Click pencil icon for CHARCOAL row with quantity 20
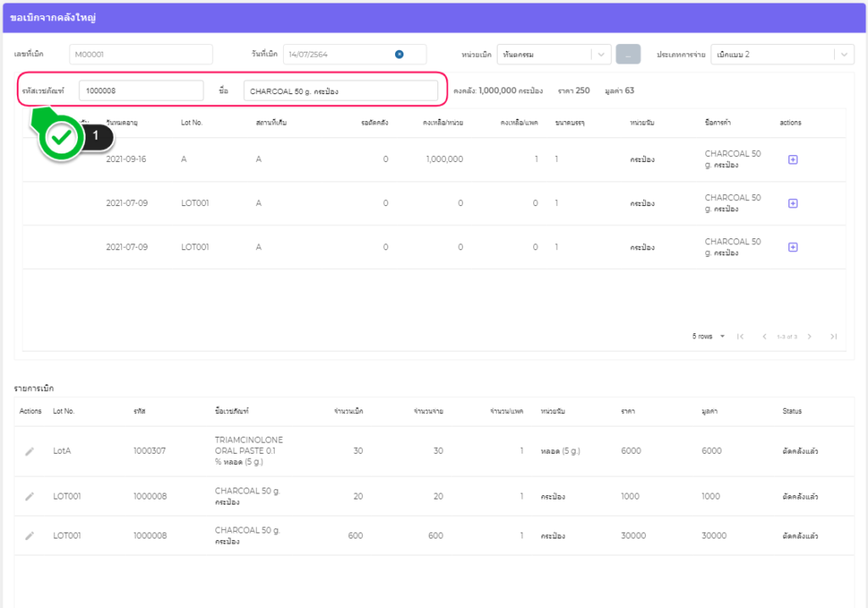The width and height of the screenshot is (868, 608). 30,496
